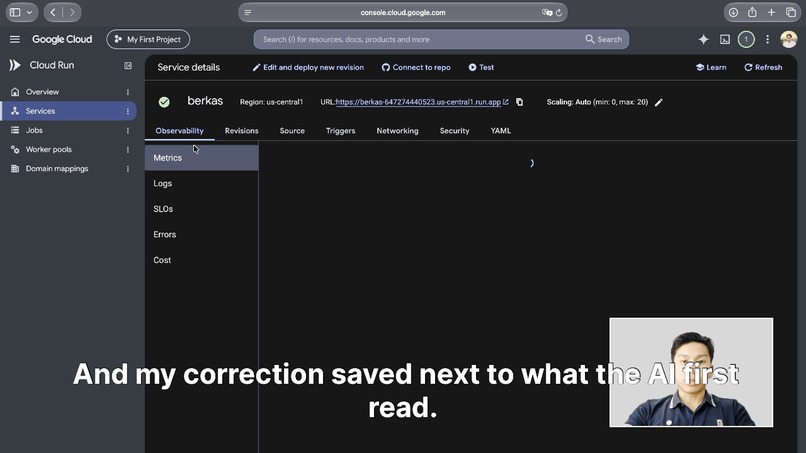The width and height of the screenshot is (806, 453).
Task: Edit scaling settings pencil icon
Action: tap(658, 102)
